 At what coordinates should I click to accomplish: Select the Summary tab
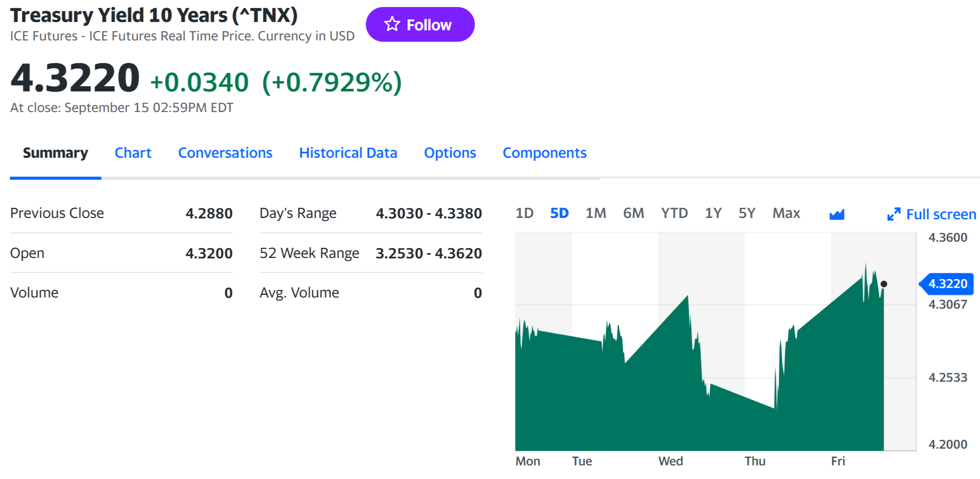tap(55, 153)
